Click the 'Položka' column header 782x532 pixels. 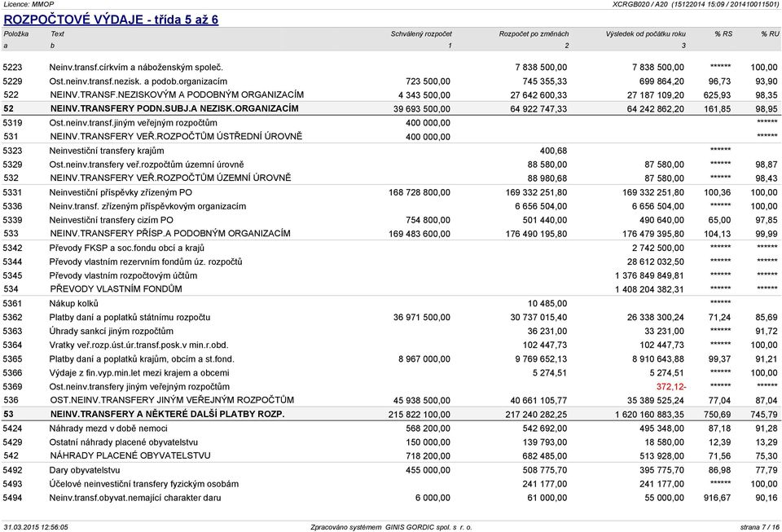pyautogui.click(x=16, y=34)
